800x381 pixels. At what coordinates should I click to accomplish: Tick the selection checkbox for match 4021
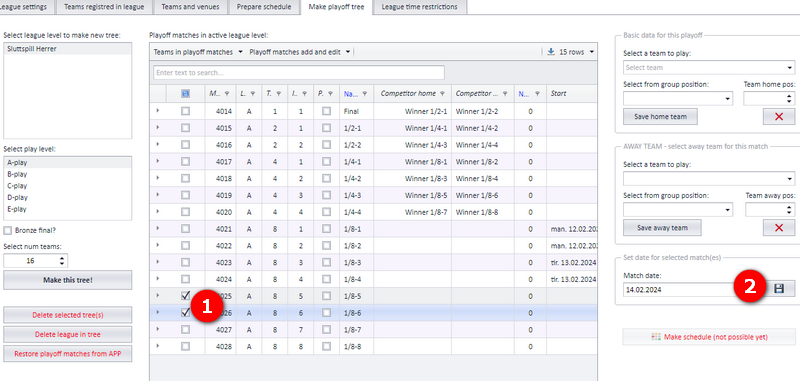186,228
